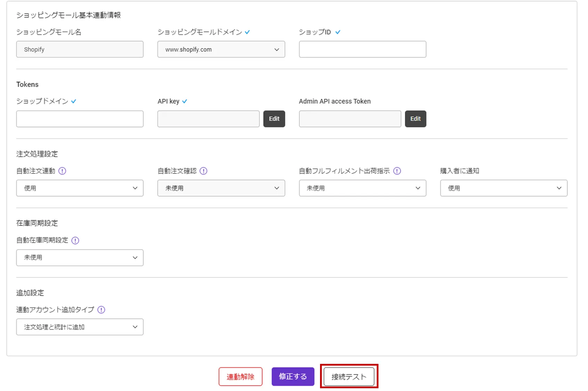The height and width of the screenshot is (391, 588).
Task: Click the Edit button for API key
Action: tap(274, 119)
